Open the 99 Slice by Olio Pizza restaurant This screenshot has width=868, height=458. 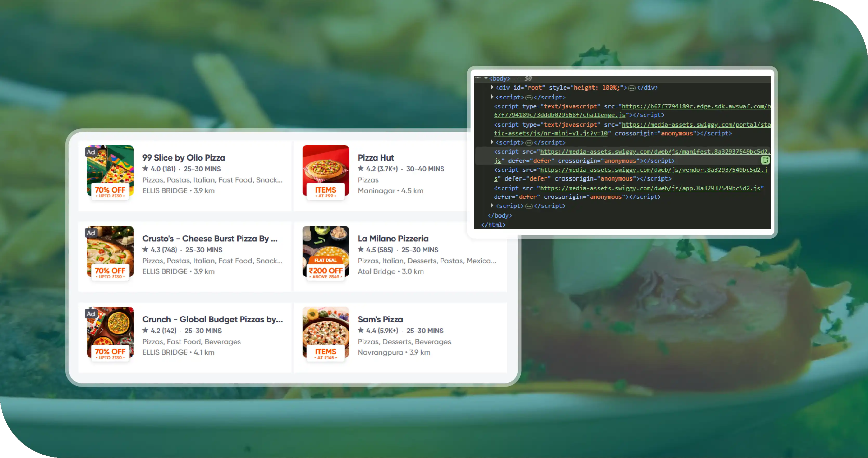point(184,157)
